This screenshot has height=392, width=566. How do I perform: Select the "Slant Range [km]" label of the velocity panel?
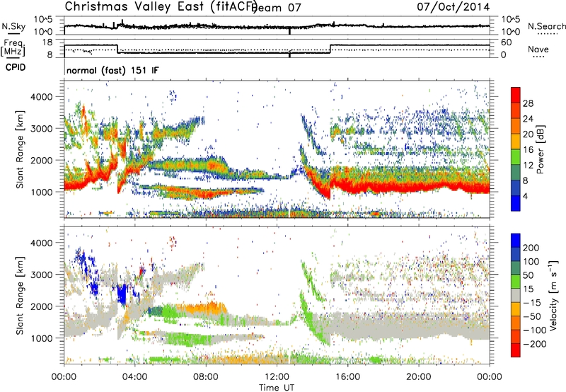20,296
